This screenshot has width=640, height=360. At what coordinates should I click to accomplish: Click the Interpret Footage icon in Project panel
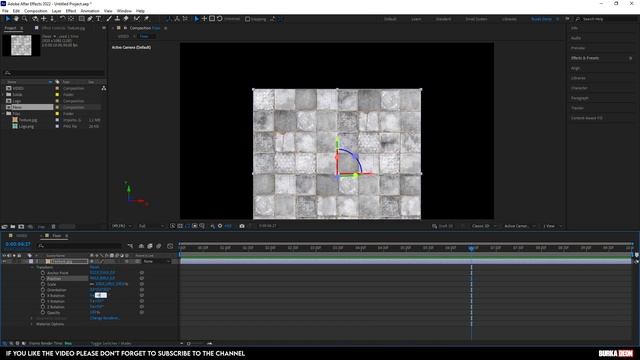[4, 227]
